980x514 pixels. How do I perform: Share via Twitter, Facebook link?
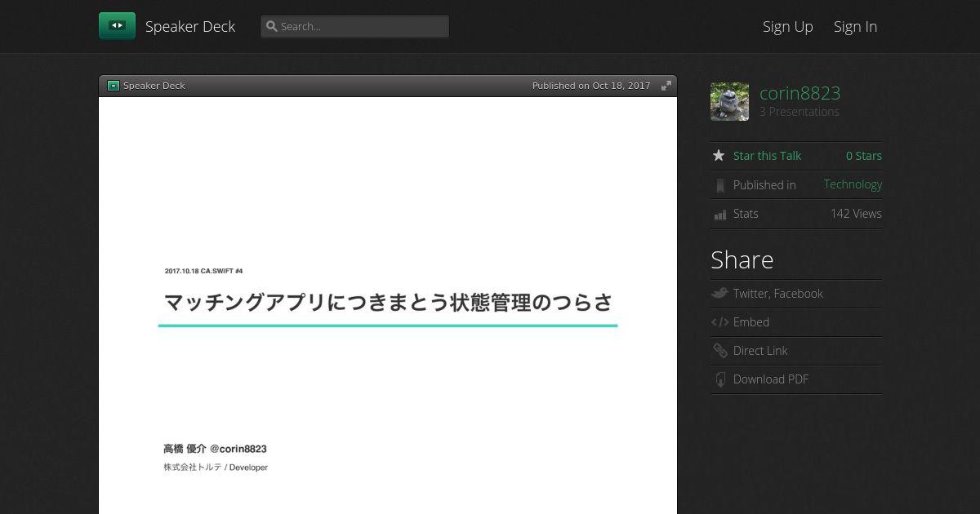pos(777,294)
